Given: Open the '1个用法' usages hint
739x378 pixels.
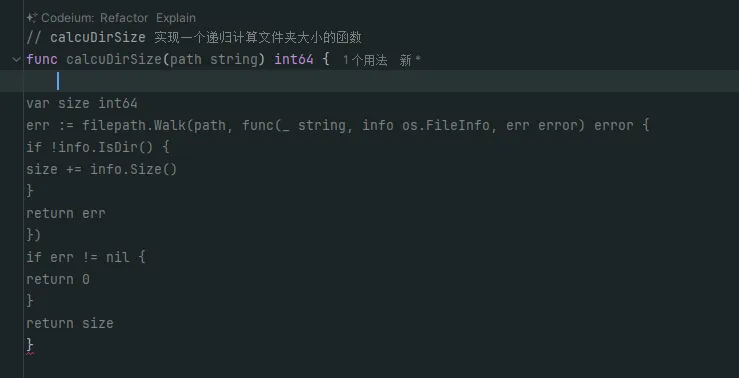Looking at the screenshot, I should (x=365, y=60).
